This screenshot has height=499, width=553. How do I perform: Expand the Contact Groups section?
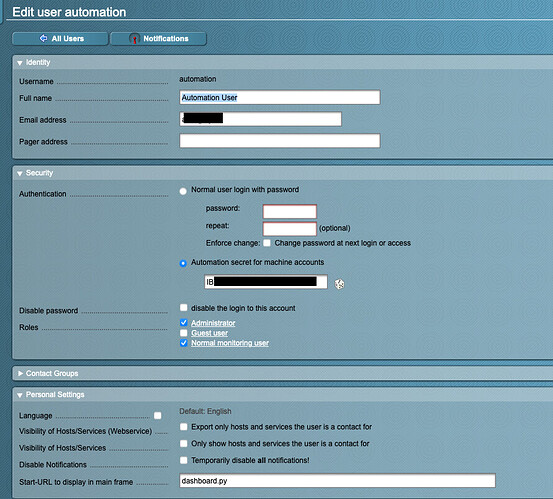click(20, 373)
